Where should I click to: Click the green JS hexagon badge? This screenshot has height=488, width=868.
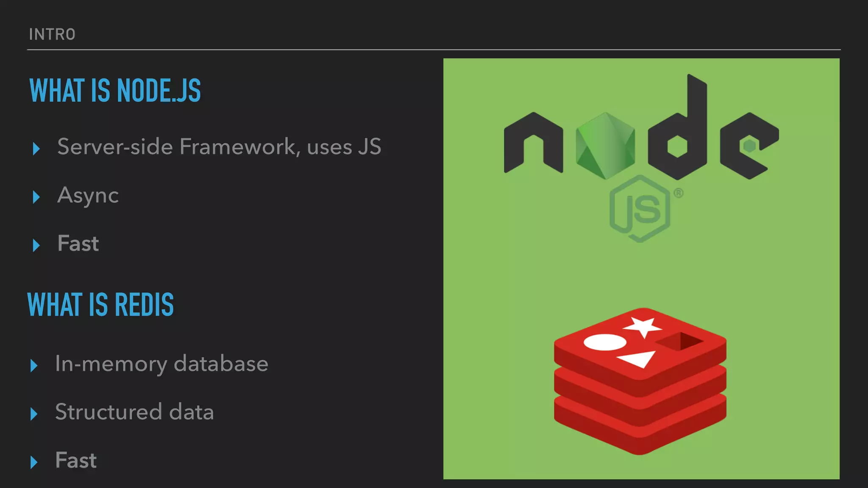tap(640, 208)
